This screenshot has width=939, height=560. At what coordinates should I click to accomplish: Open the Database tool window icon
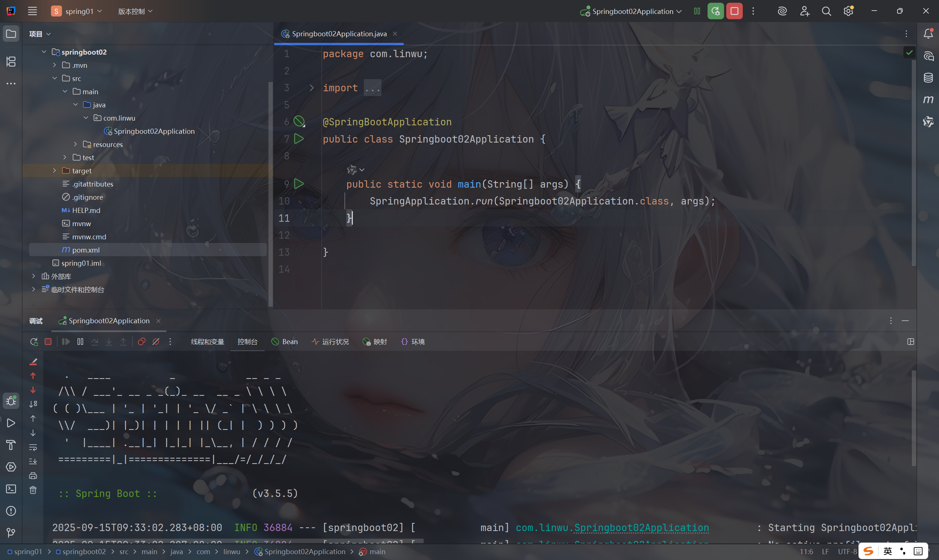[x=928, y=78]
